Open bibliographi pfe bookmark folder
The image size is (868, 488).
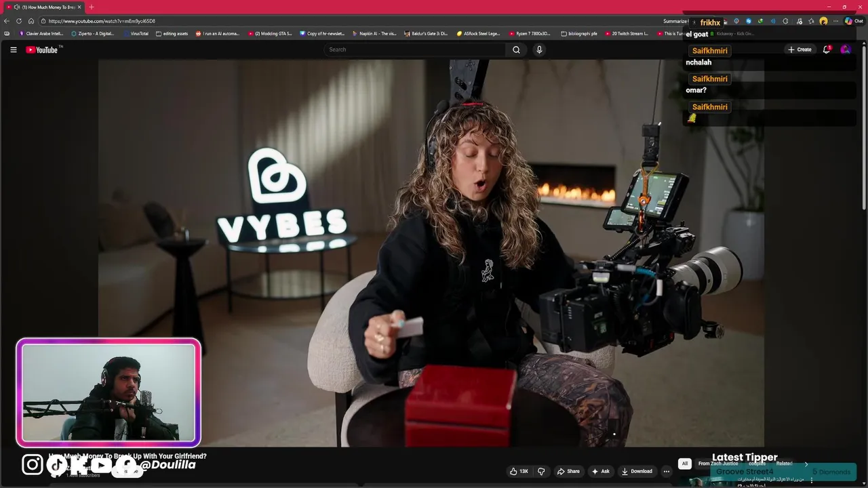[579, 33]
